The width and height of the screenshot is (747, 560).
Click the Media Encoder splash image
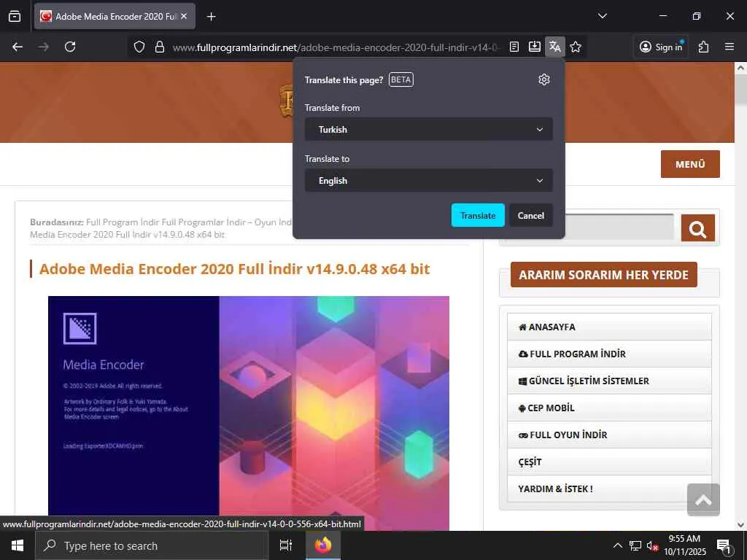pos(249,413)
